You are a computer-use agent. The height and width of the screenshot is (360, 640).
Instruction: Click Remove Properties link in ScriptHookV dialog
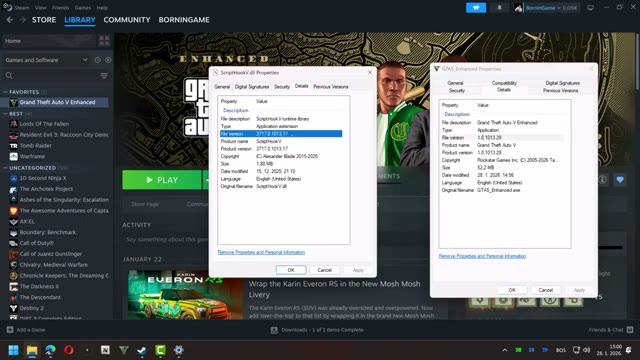261,252
